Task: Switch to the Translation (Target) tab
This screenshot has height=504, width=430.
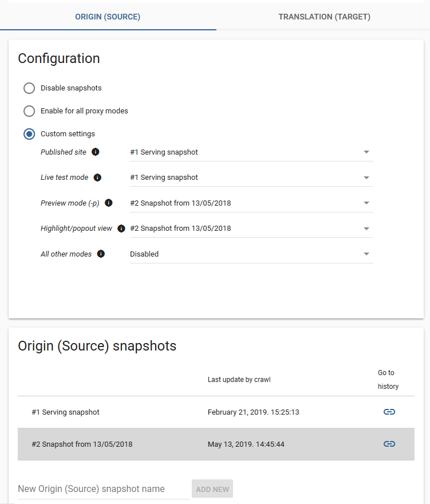Action: [324, 17]
